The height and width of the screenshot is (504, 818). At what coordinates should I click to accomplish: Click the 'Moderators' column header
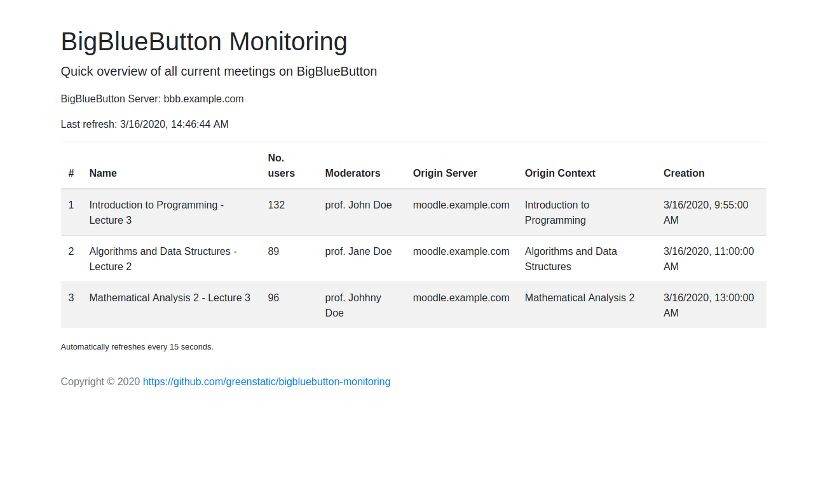(353, 173)
